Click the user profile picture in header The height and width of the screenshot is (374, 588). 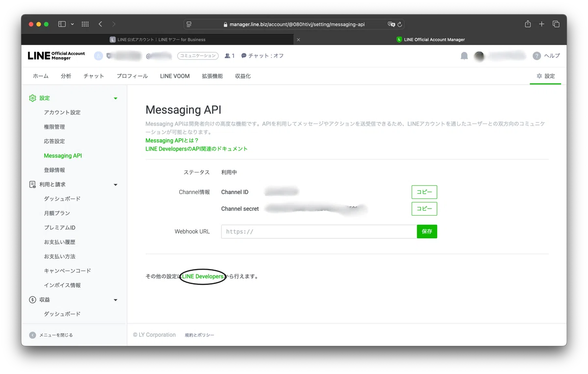[x=479, y=56]
